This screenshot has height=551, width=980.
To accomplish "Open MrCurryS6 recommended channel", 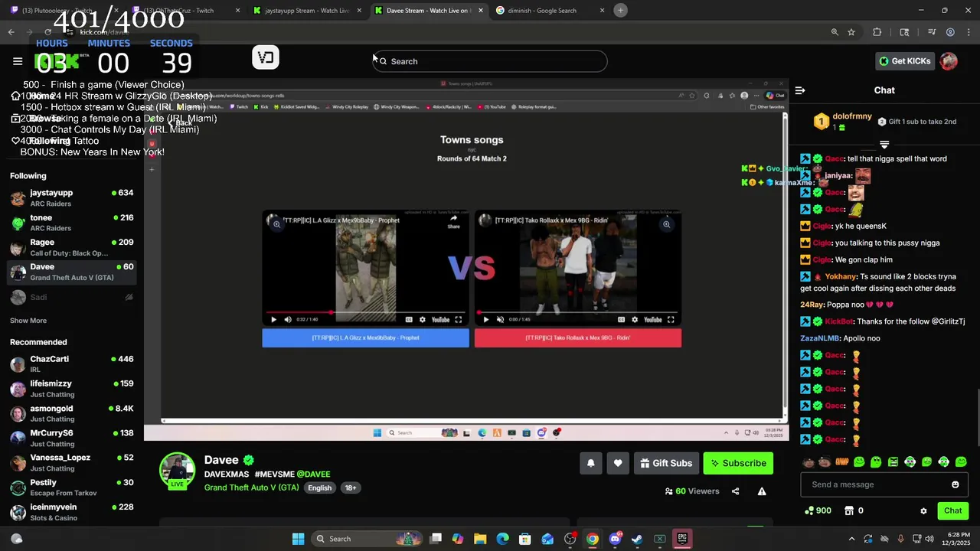I will (71, 438).
